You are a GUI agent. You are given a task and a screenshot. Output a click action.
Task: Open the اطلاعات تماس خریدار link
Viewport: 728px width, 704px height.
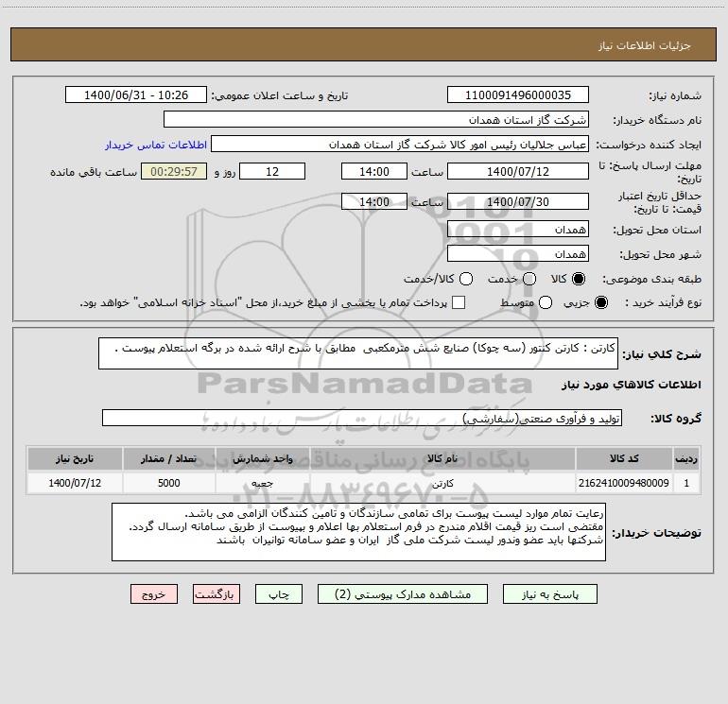(156, 145)
